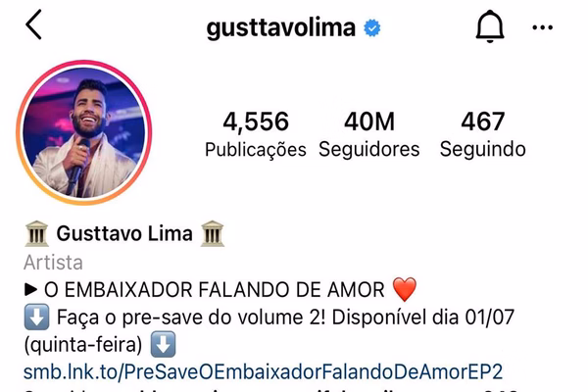This screenshot has height=392, width=588.
Task: Open notifications bell for this profile
Action: pos(490,26)
